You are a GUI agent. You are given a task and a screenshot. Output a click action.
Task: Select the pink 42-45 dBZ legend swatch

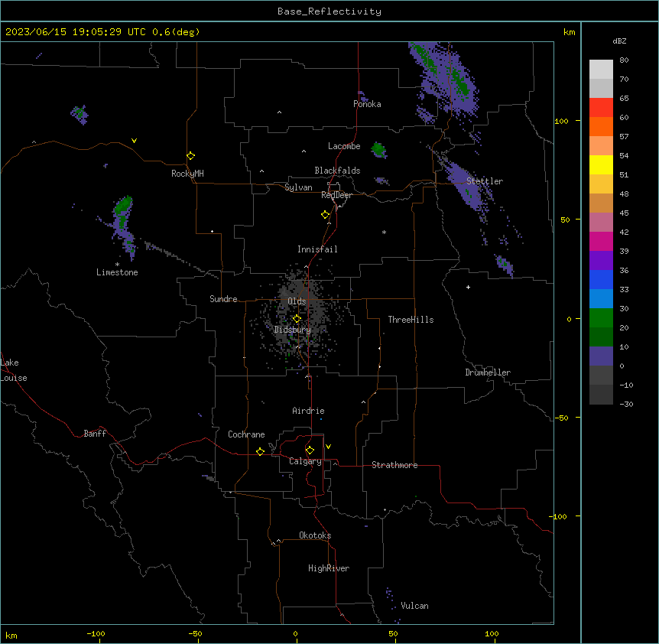point(601,223)
